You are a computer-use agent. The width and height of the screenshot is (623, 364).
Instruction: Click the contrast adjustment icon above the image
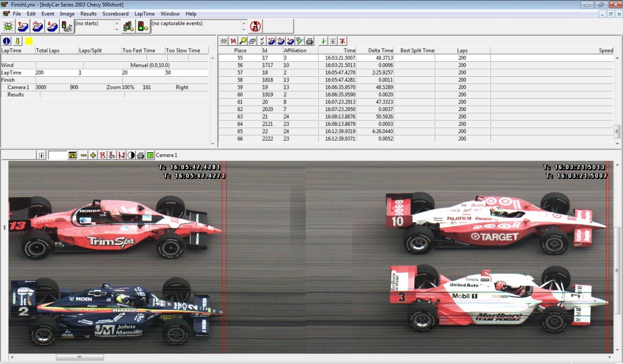click(x=131, y=155)
